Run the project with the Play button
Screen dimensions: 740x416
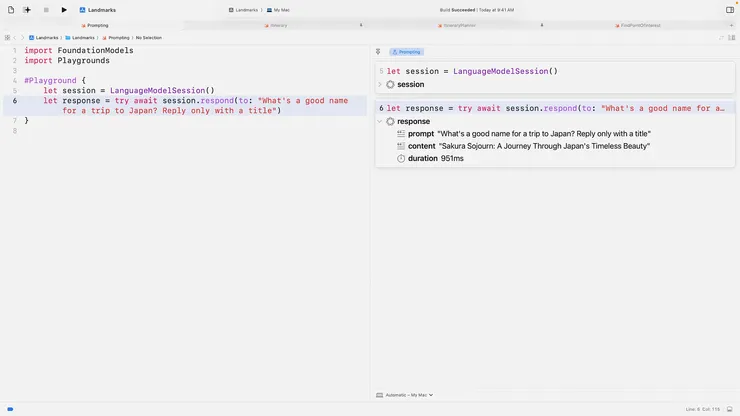64,10
